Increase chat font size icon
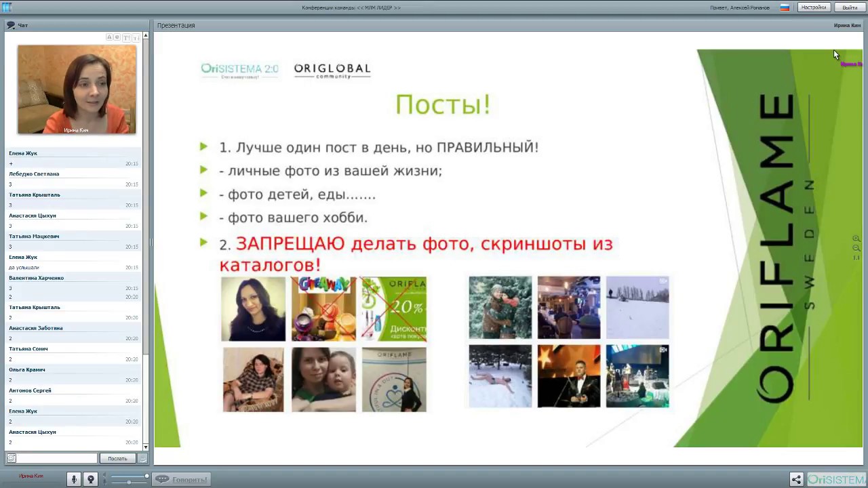This screenshot has width=868, height=488. [x=126, y=37]
